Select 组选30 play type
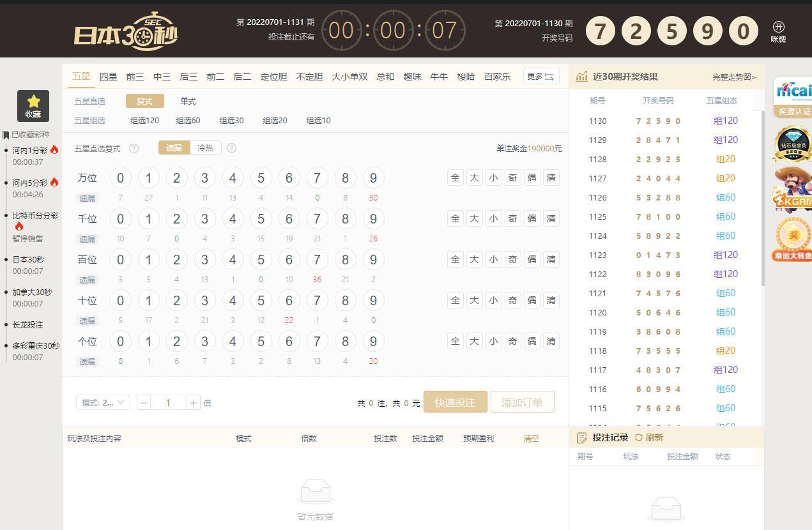Viewport: 812px width, 530px height. click(x=231, y=120)
